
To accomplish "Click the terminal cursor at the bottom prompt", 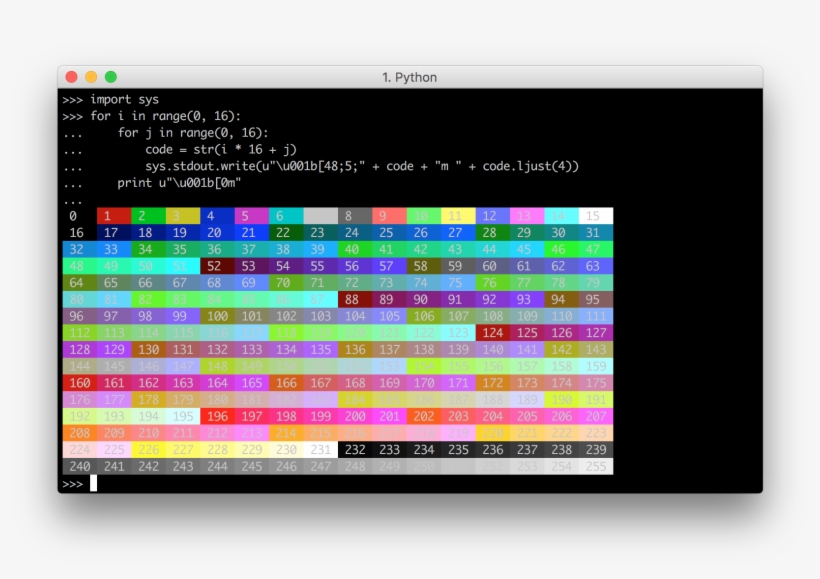I will [93, 482].
